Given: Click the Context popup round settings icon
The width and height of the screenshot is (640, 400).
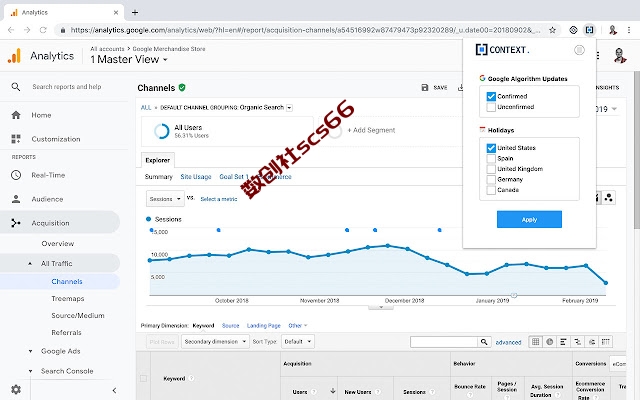Looking at the screenshot, I should tap(579, 50).
